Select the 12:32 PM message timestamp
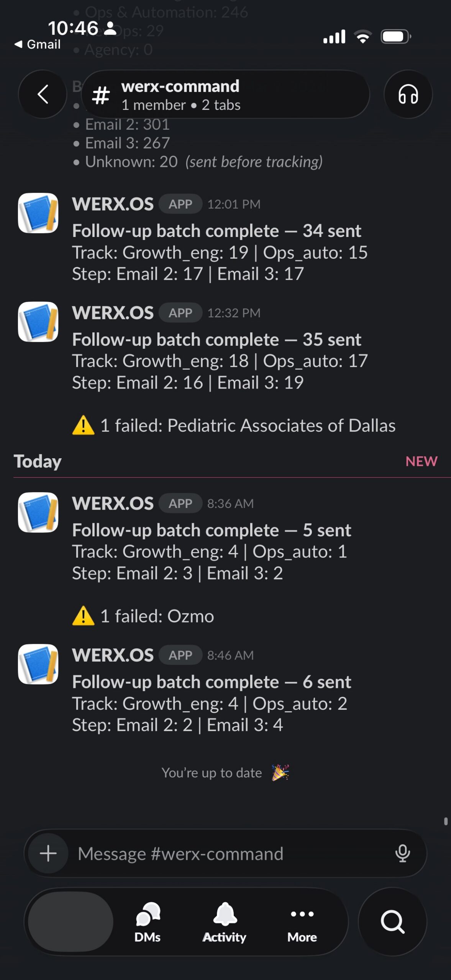The image size is (451, 980). tap(235, 313)
